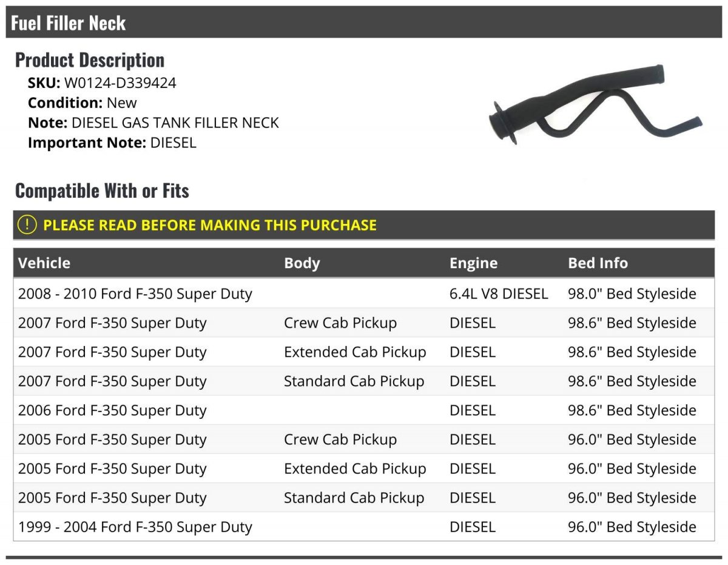The image size is (728, 565).
Task: Click the Vehicle column header
Action: [x=44, y=263]
